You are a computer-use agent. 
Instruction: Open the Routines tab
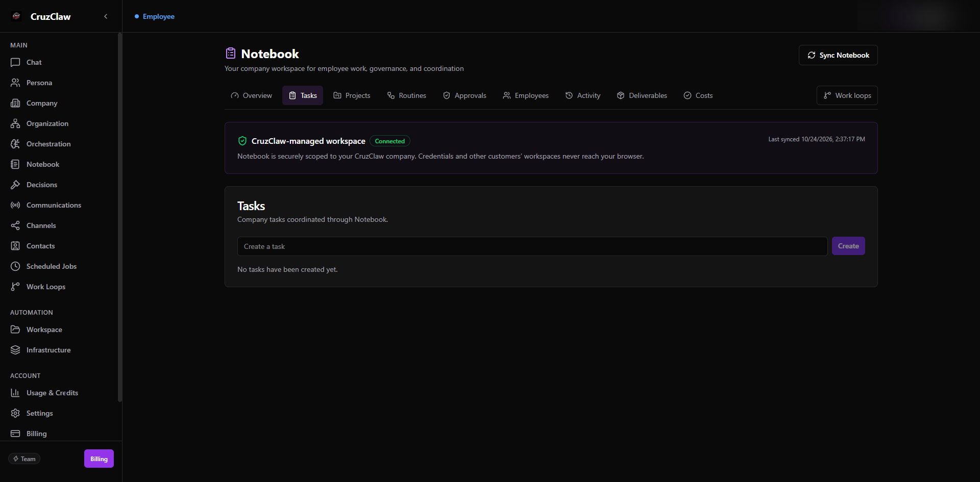[406, 95]
